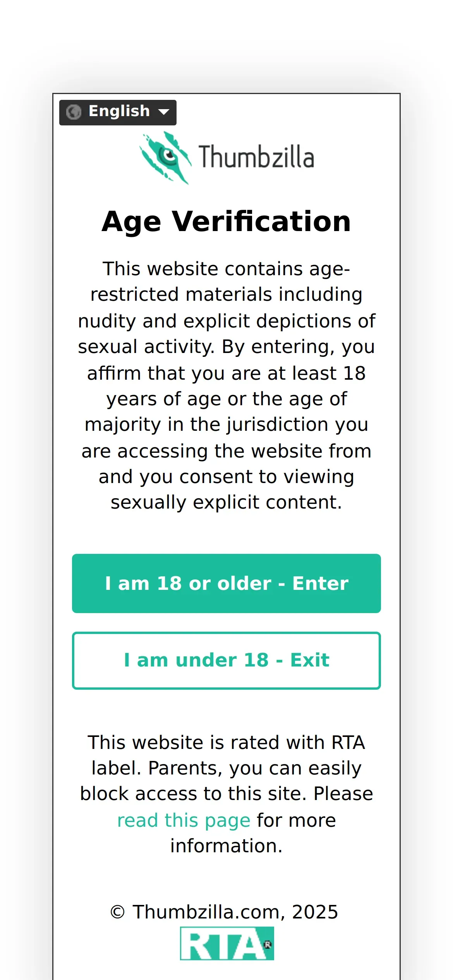Viewport: 453px width, 980px height.
Task: Click the RTA logo badge
Action: (227, 943)
